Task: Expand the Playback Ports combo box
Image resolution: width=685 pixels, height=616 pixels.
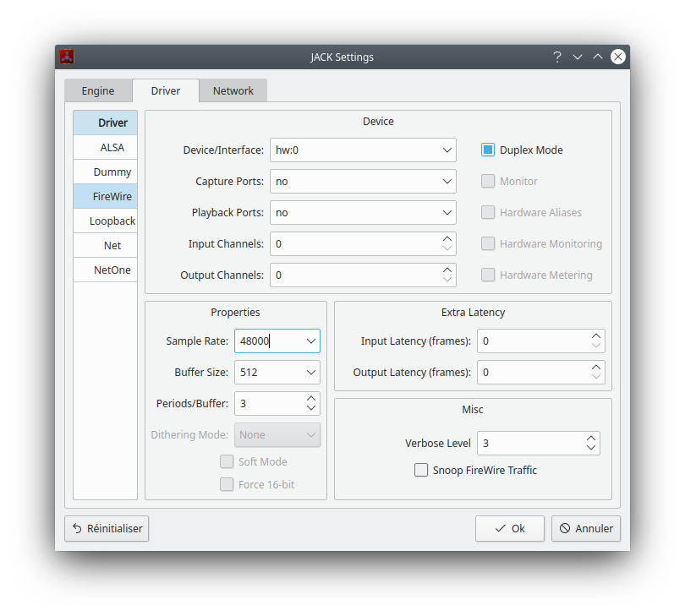Action: point(363,213)
